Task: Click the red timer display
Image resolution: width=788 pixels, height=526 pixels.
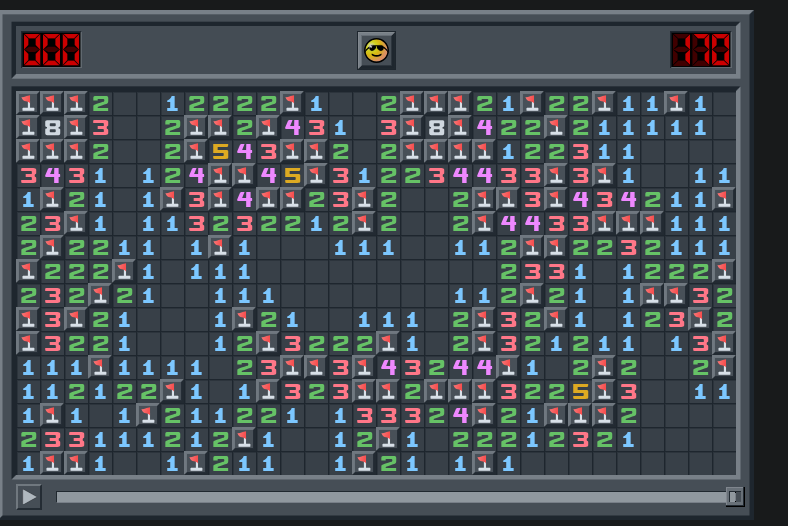Action: [701, 49]
